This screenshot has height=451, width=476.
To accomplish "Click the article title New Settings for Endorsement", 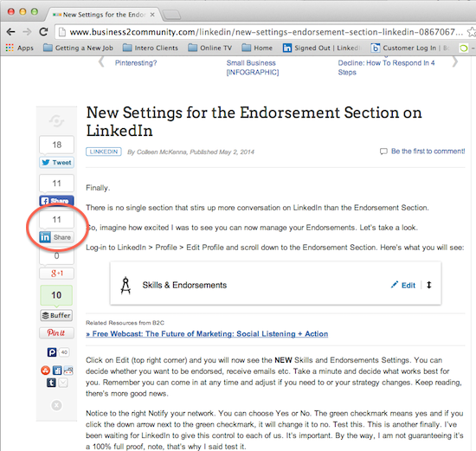I will (x=254, y=121).
